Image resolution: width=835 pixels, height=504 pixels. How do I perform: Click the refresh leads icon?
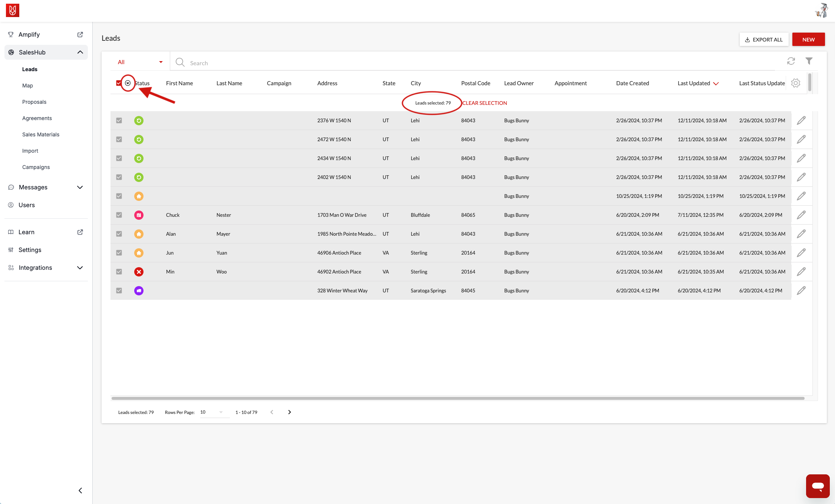click(x=791, y=61)
